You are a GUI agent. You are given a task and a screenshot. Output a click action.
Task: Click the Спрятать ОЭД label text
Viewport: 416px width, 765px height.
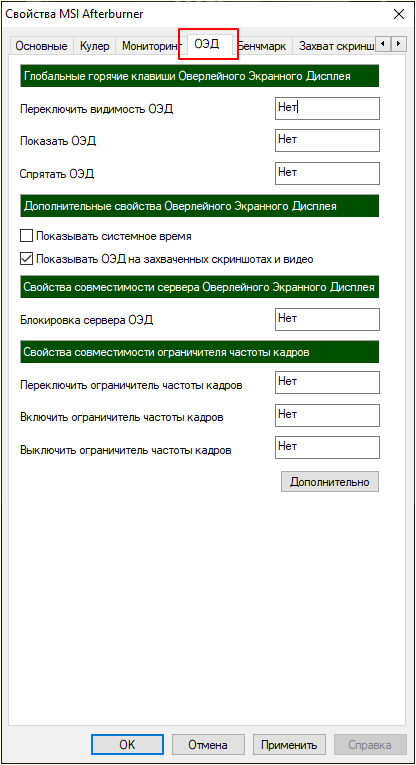57,174
